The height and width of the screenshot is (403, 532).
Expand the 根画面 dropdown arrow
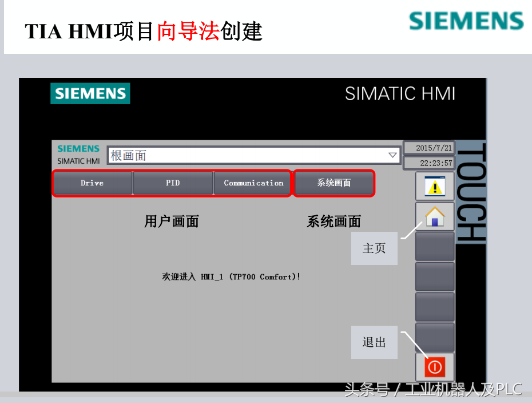click(x=392, y=155)
